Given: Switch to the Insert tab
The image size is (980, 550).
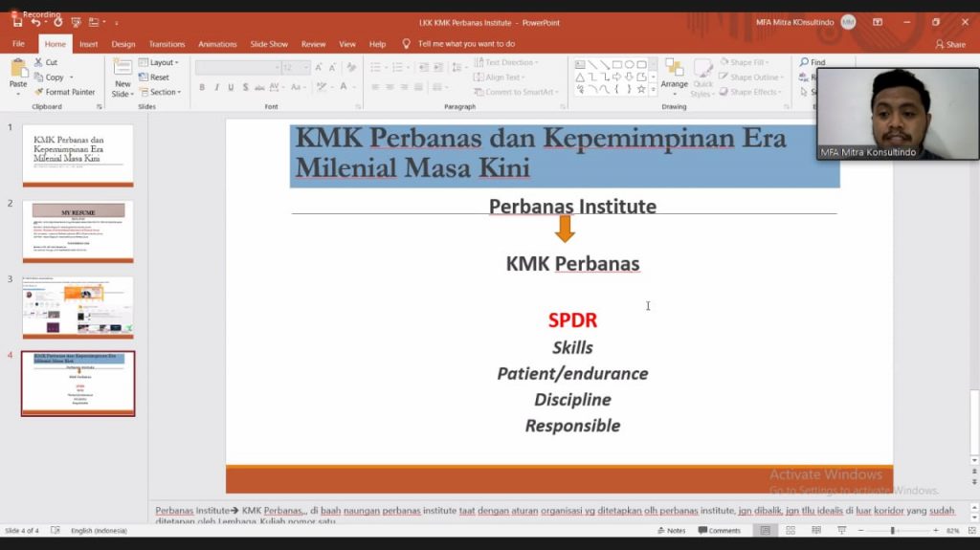Looking at the screenshot, I should [x=89, y=44].
